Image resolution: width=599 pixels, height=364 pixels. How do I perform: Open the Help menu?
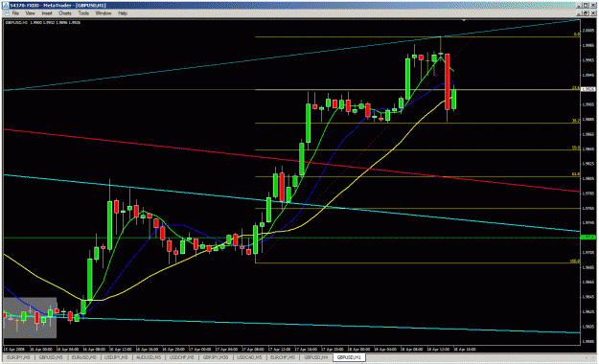coord(123,13)
